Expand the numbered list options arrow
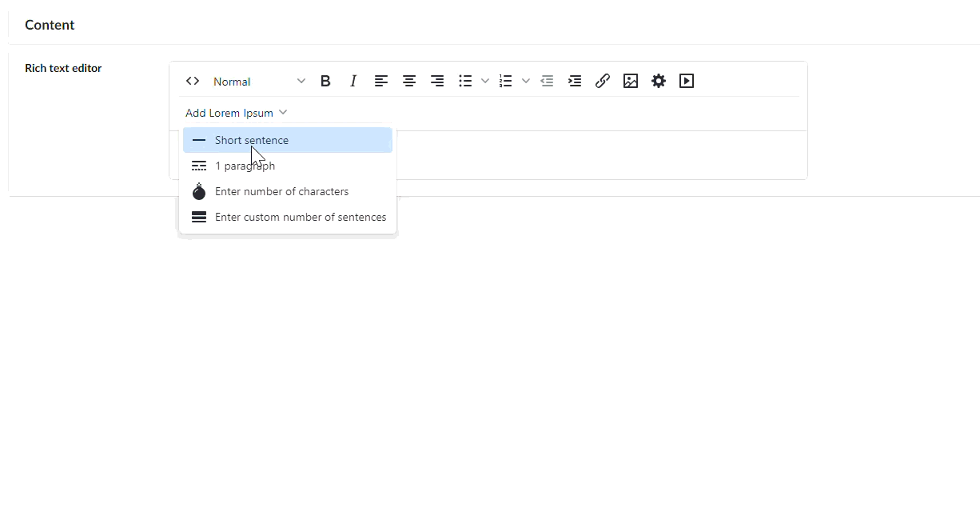980x520 pixels. 525,81
